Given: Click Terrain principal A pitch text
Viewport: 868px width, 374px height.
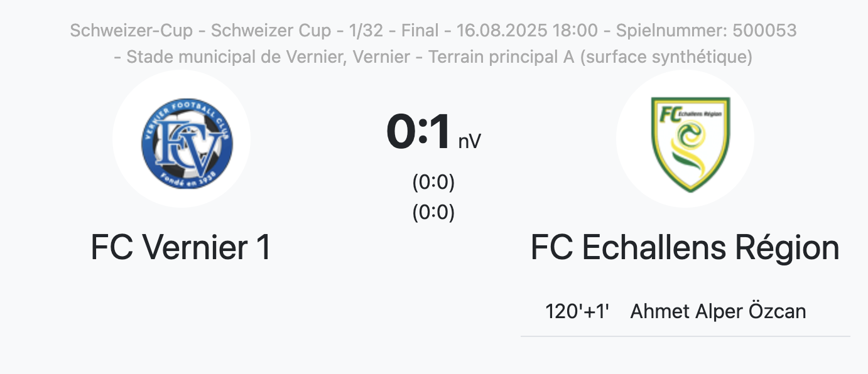Looking at the screenshot, I should coord(498,57).
